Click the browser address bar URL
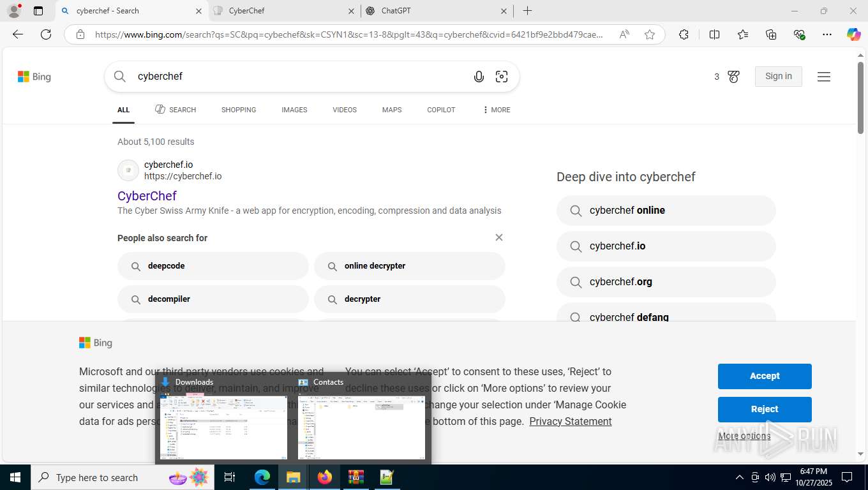The height and width of the screenshot is (490, 868). pyautogui.click(x=348, y=34)
